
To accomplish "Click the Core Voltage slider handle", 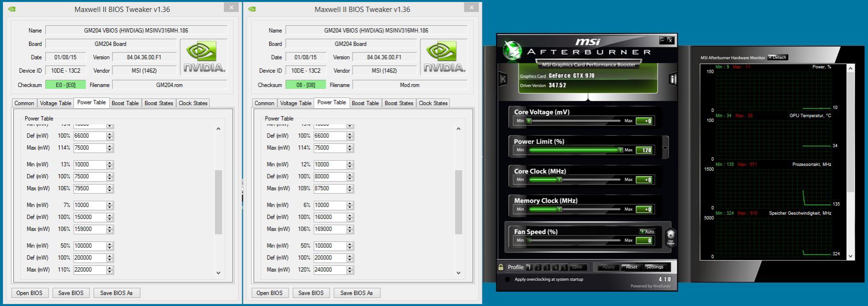I will point(529,121).
